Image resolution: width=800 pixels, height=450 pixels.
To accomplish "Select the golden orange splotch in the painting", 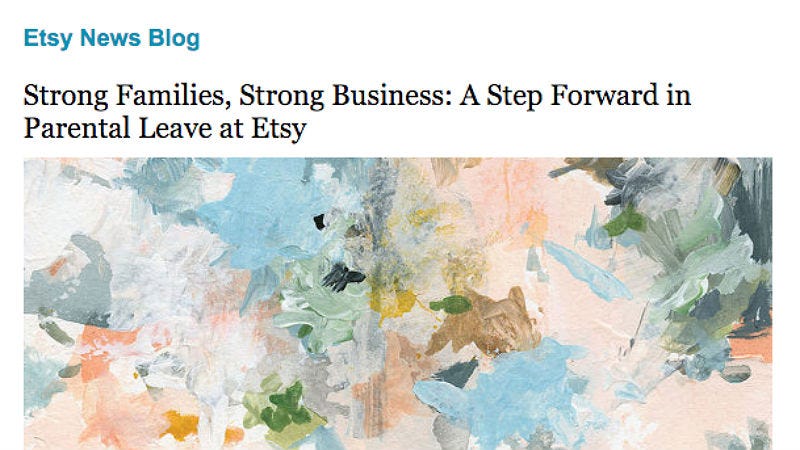I will coord(180,426).
